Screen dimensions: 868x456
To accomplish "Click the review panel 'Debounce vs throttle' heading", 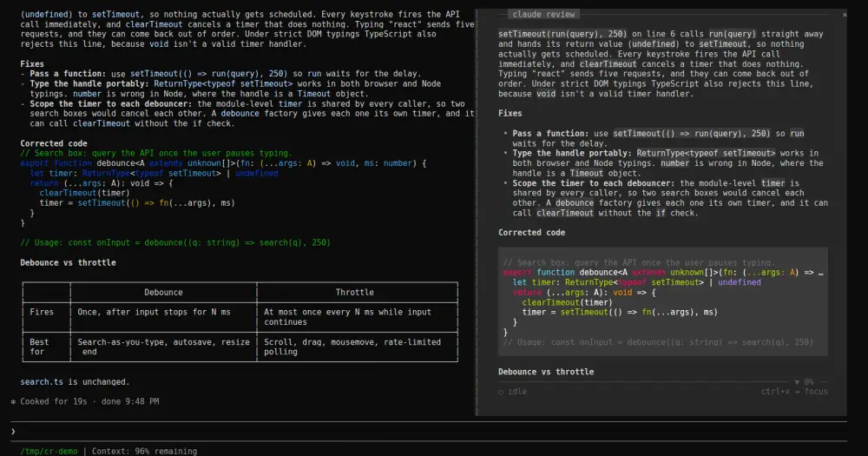I will (x=546, y=372).
